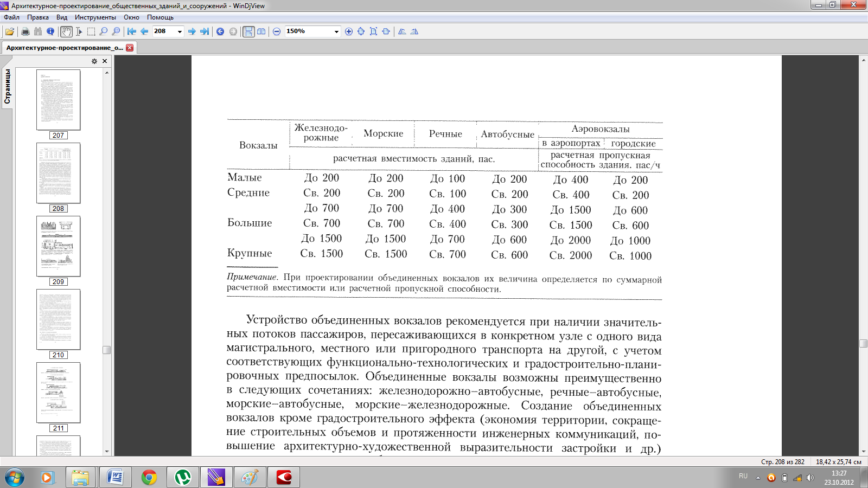Viewport: 868px width, 488px height.
Task: Toggle the Hand drag tool
Action: [x=66, y=31]
